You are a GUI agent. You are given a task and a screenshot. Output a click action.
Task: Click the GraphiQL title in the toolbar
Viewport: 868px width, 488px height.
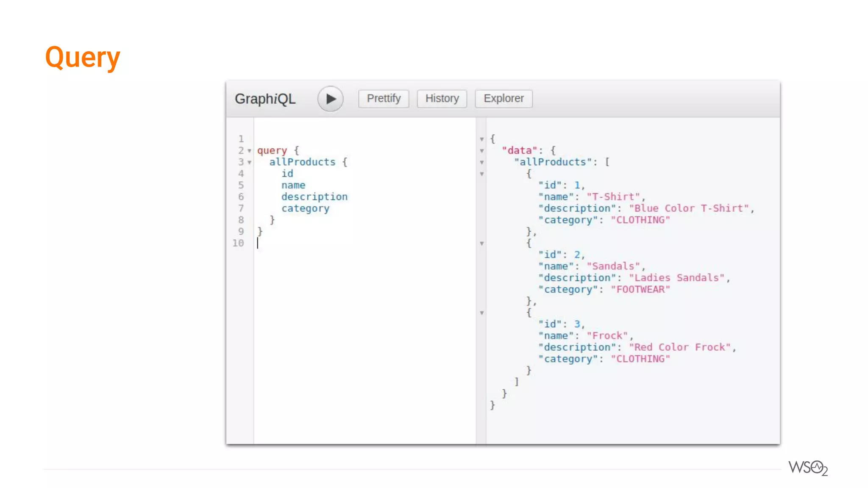pos(265,99)
